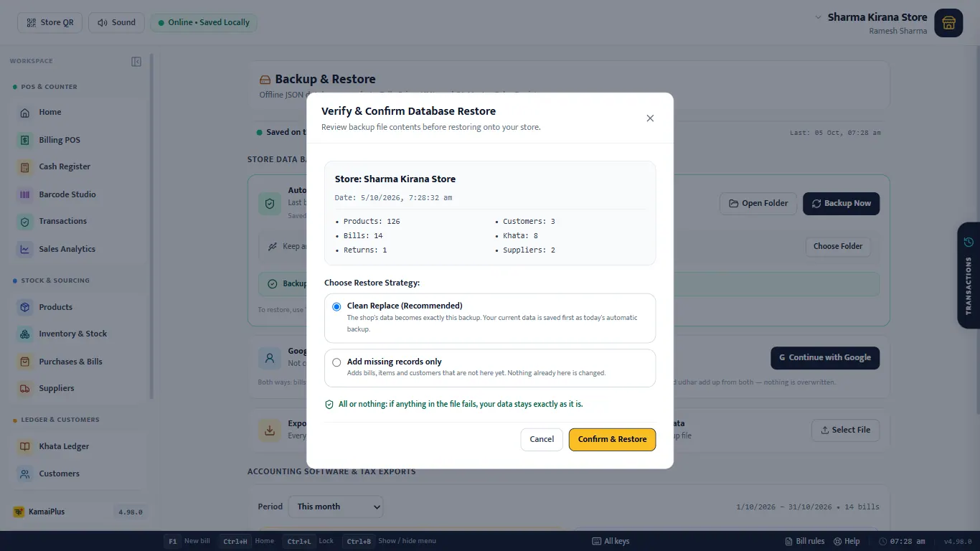Click the Google account person icon

[270, 357]
